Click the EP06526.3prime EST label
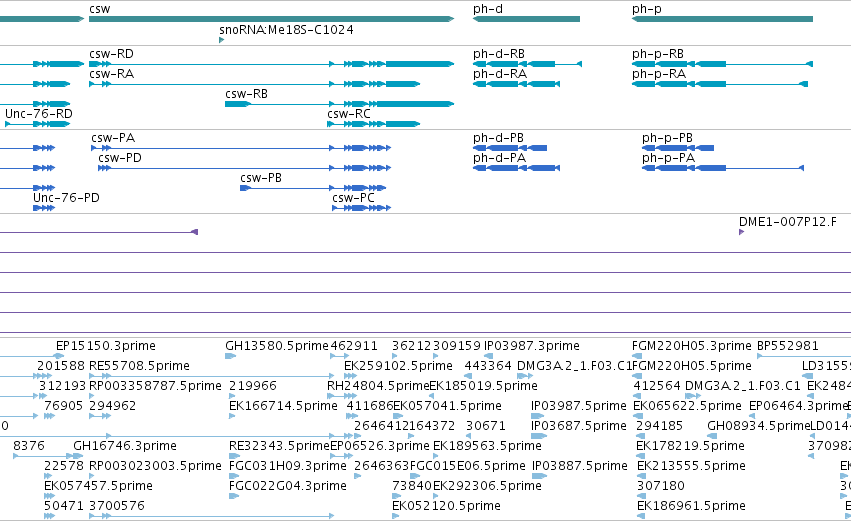This screenshot has width=851, height=521. [380, 446]
